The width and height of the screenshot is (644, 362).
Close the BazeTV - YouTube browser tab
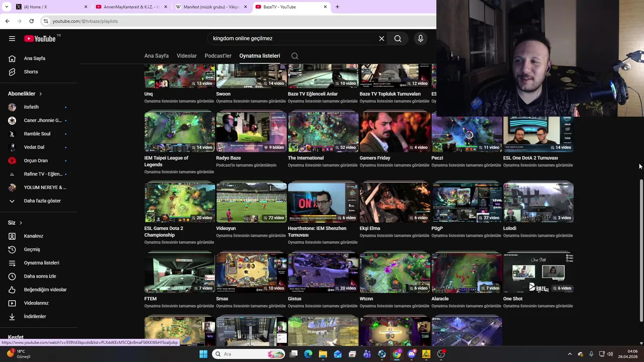click(x=325, y=7)
